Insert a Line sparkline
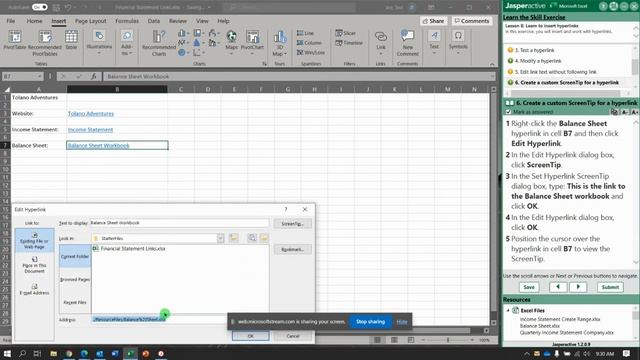Screen dimensions: 640x360 point(305,33)
